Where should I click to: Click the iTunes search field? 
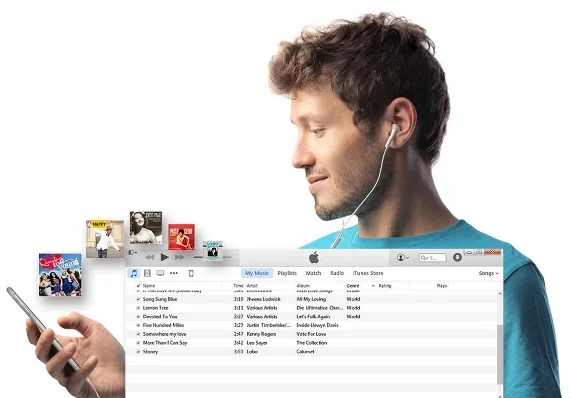433,258
